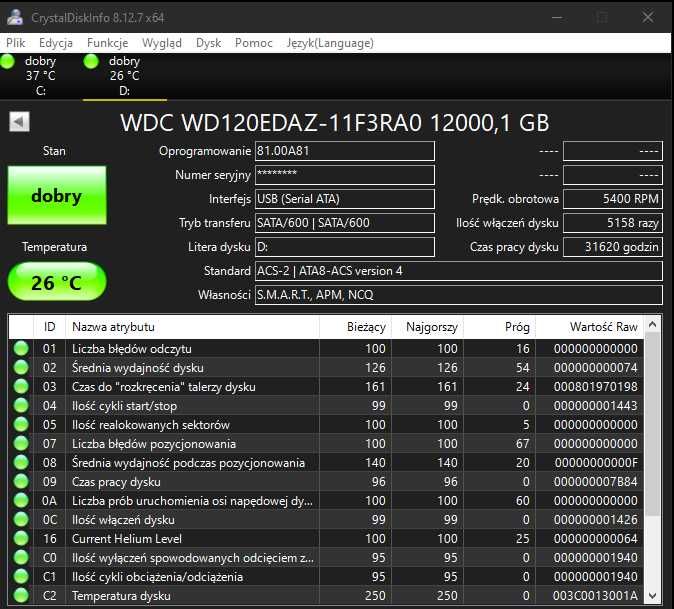The height and width of the screenshot is (609, 674).
Task: Click raw value 000801970198
Action: [596, 387]
